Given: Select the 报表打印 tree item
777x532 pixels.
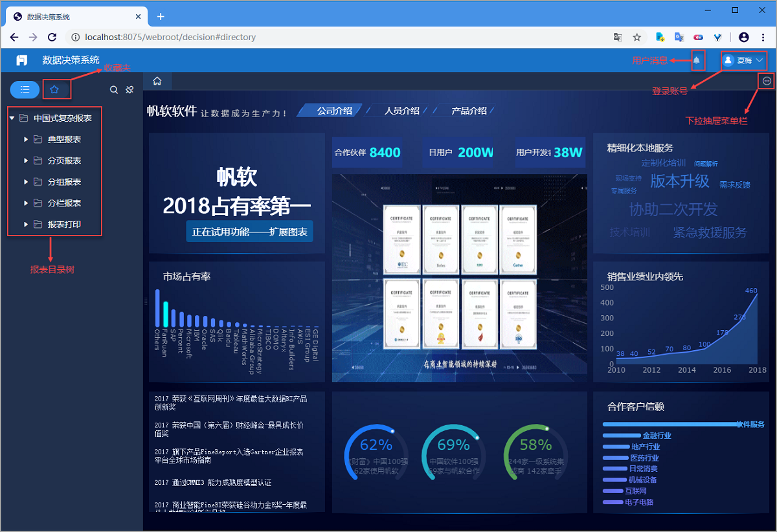Looking at the screenshot, I should [64, 225].
